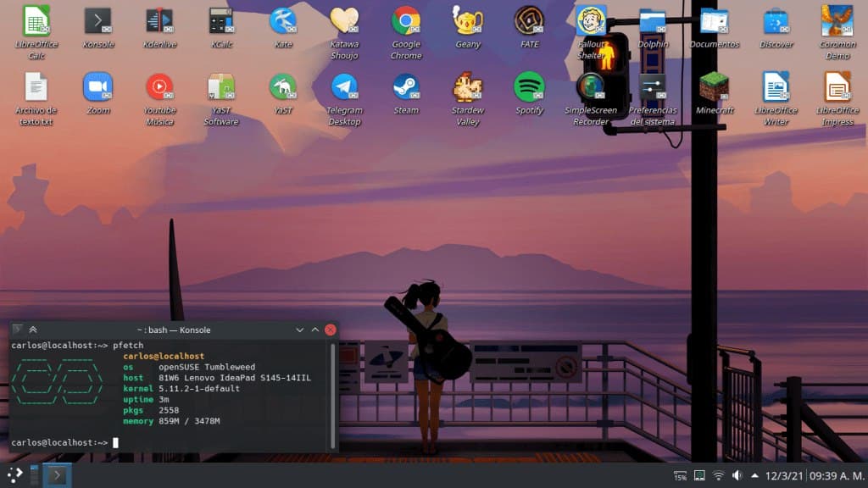Screen dimensions: 868x488
Task: Open Telegram Desktop shortcut
Action: click(344, 87)
